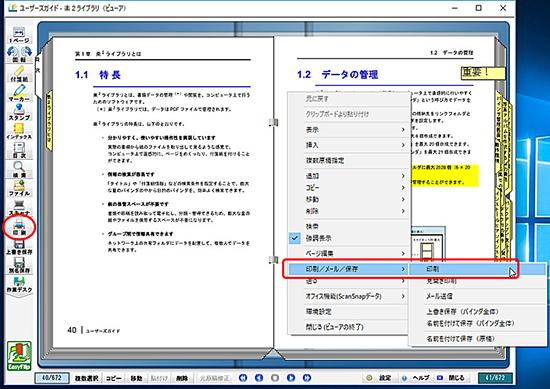Expand the オフィス機能(ScanSnapデータ) submenu

(349, 296)
